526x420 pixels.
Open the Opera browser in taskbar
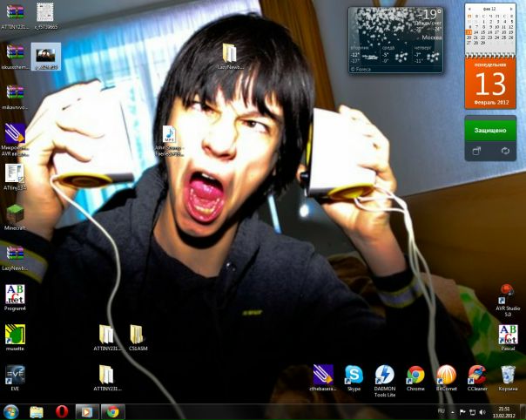[62, 411]
